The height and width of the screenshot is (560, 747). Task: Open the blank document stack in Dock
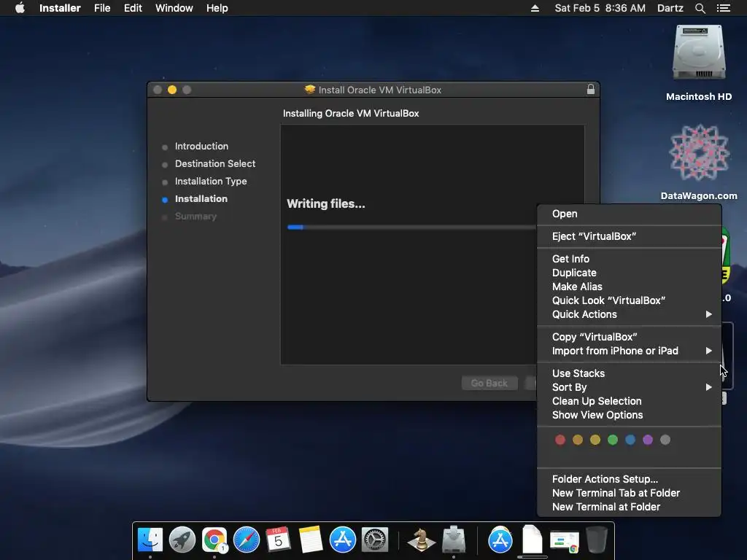(x=532, y=539)
